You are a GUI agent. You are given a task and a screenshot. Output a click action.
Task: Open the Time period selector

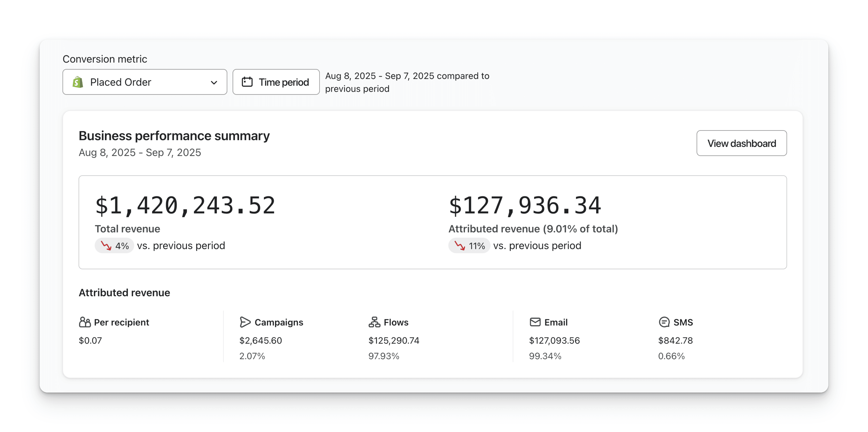(x=276, y=82)
